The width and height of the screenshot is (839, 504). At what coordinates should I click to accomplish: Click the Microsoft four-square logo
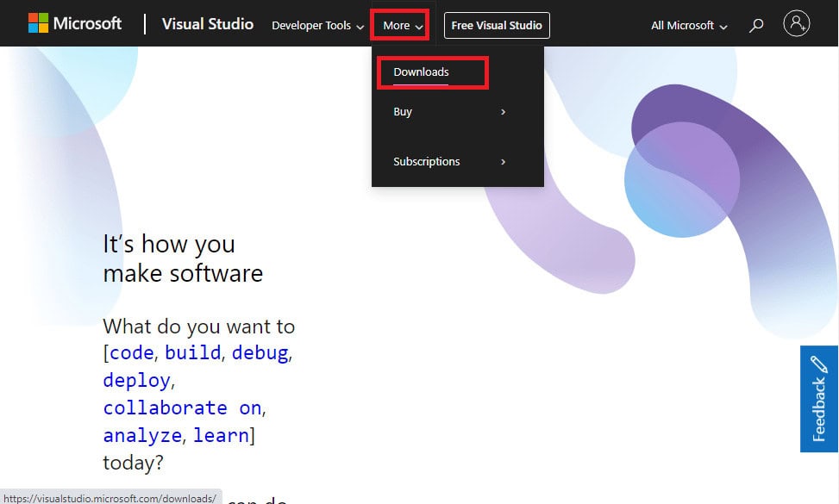point(38,23)
